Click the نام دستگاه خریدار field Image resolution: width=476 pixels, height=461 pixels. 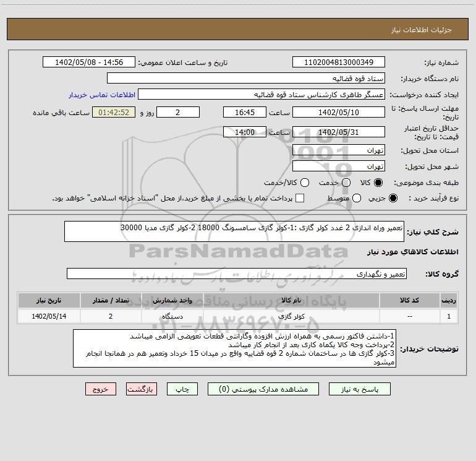(x=246, y=78)
